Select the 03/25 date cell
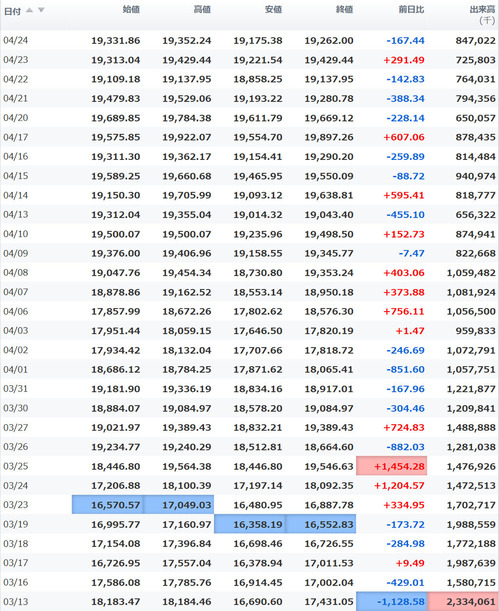 (x=16, y=466)
